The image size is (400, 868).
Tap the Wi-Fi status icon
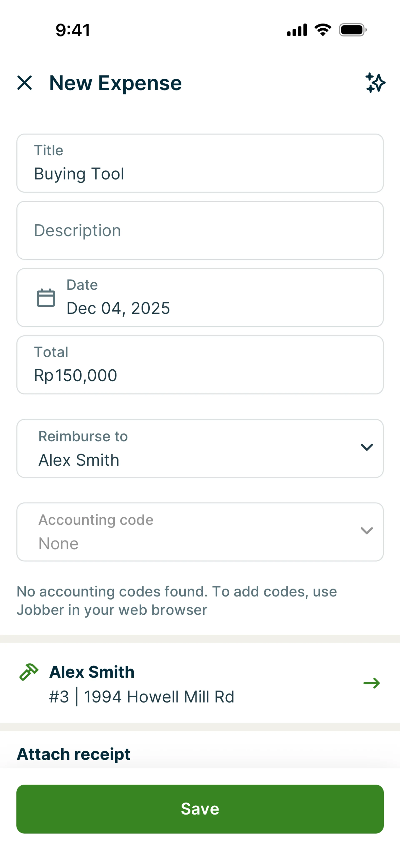click(323, 30)
